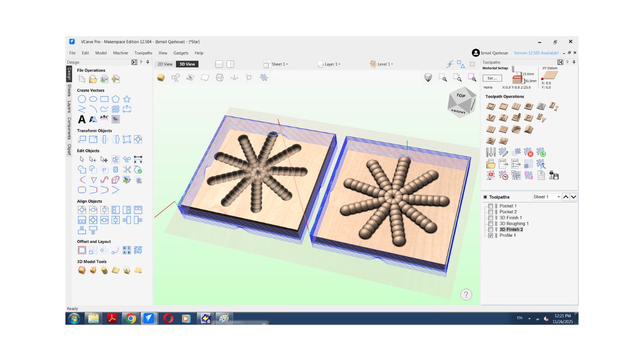The height and width of the screenshot is (362, 644).
Task: Click the Save Toolpaths icon
Action: (553, 175)
